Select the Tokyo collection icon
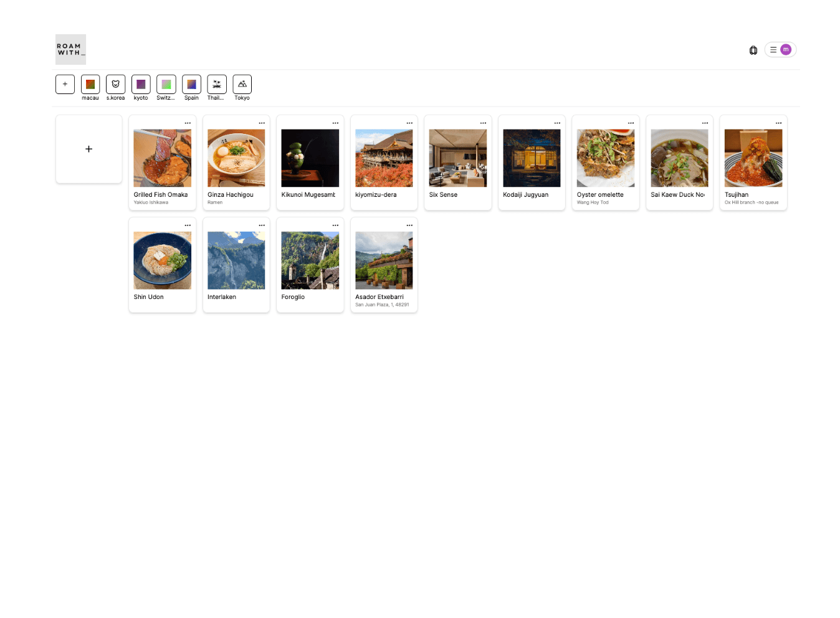The height and width of the screenshot is (618, 840). pyautogui.click(x=242, y=84)
